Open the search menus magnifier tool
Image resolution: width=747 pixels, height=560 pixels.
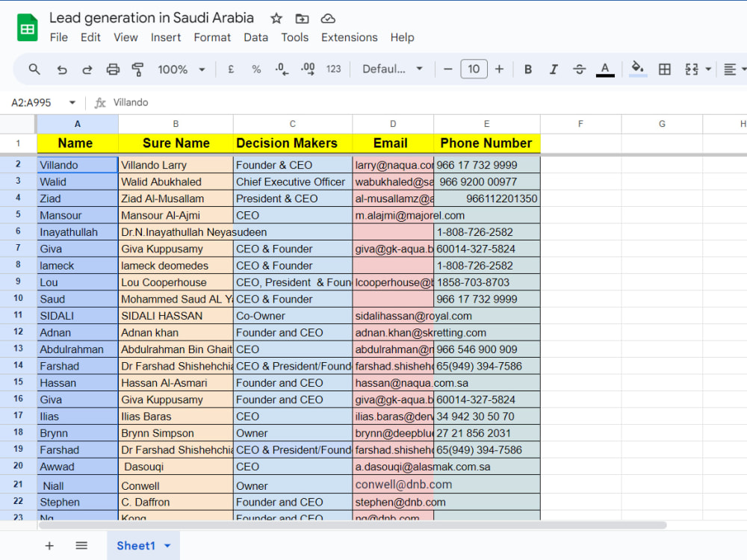pos(34,69)
